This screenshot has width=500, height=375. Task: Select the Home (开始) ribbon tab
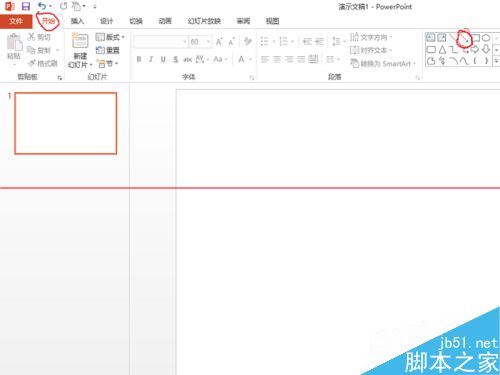48,21
